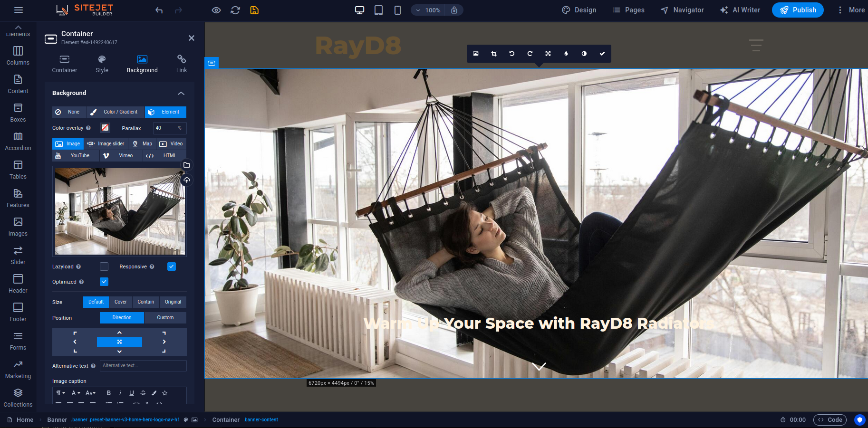Image resolution: width=868 pixels, height=428 pixels.
Task: Choose HTML element type
Action: click(164, 156)
